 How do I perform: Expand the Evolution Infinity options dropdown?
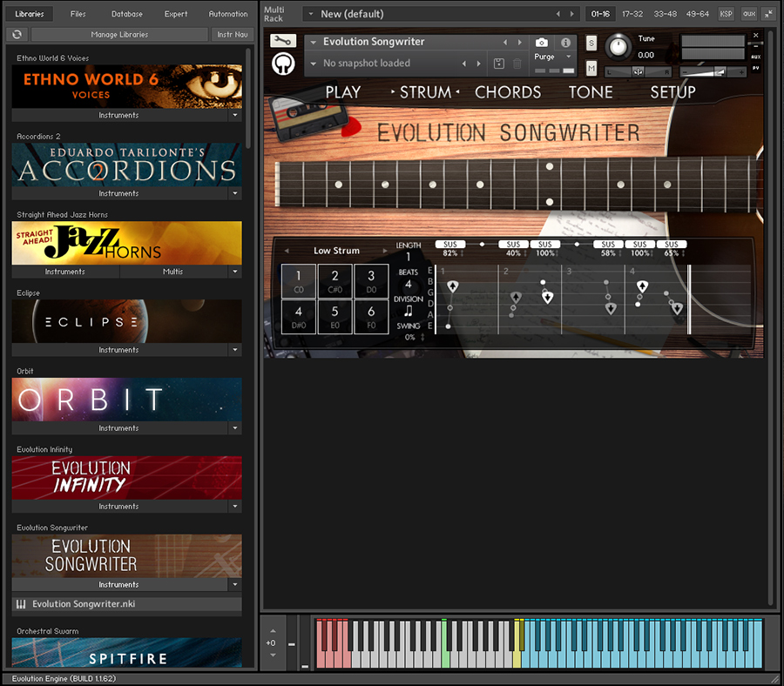(x=235, y=506)
